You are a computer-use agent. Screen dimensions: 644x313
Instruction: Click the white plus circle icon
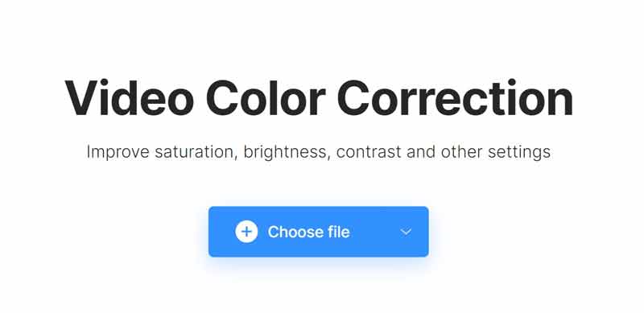[246, 232]
